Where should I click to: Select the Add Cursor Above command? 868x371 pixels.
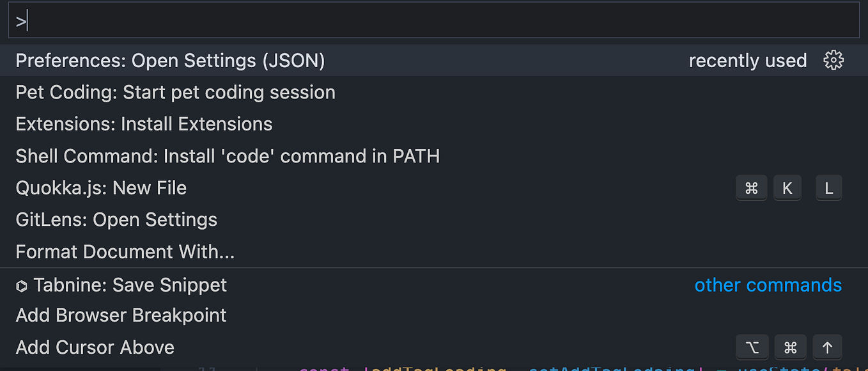pos(95,347)
